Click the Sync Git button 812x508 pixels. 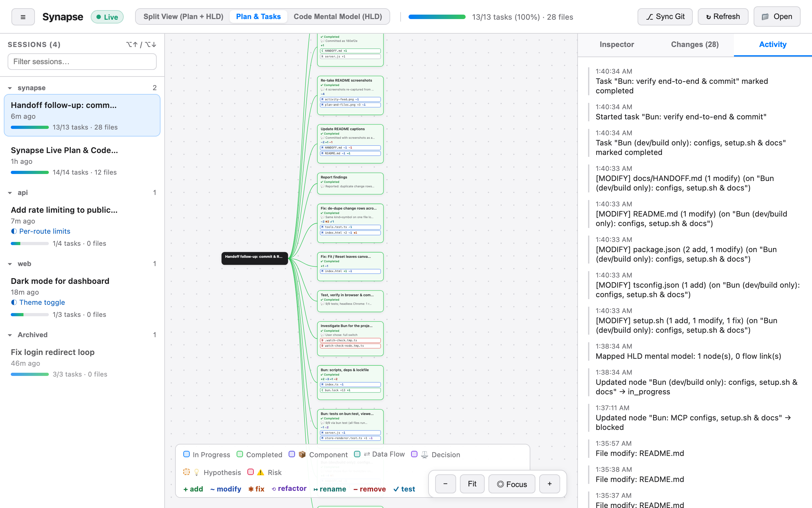665,17
